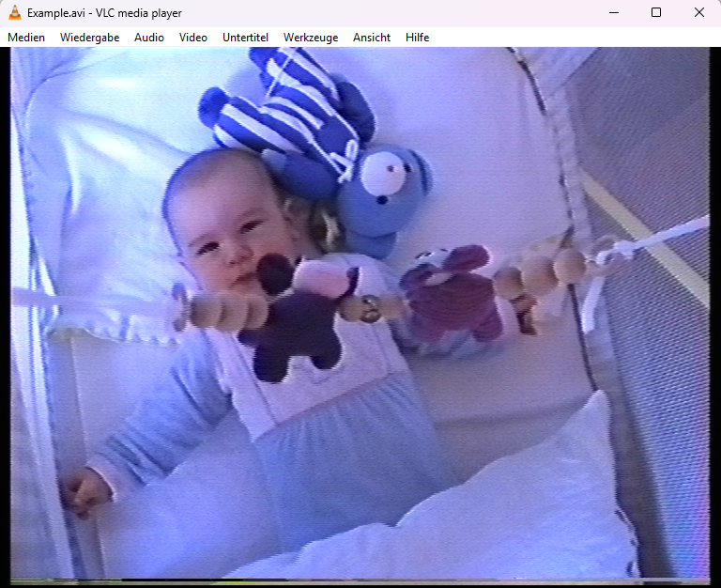Open the Video menu
The width and height of the screenshot is (721, 588).
[193, 38]
